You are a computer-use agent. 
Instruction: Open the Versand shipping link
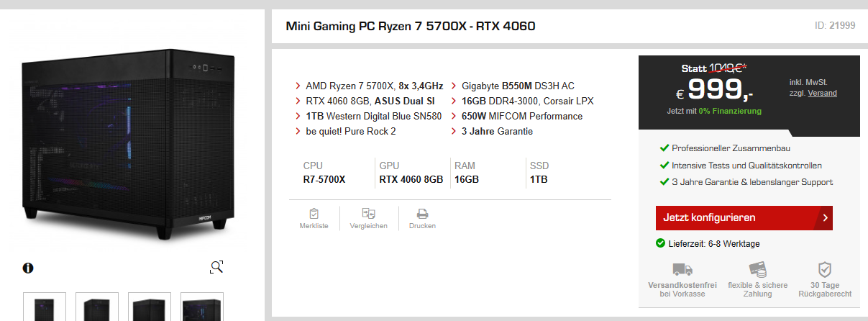coord(822,93)
